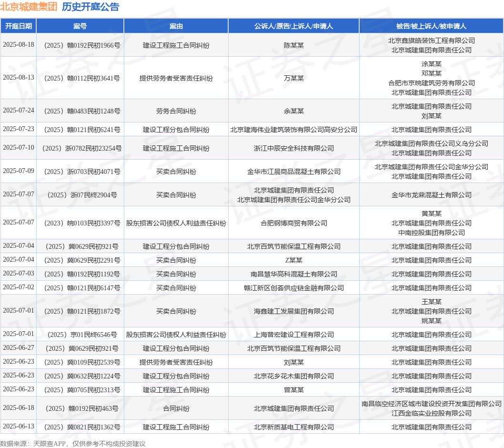Select the 开庭日期 column header
This screenshot has width=504, height=448.
pos(18,26)
